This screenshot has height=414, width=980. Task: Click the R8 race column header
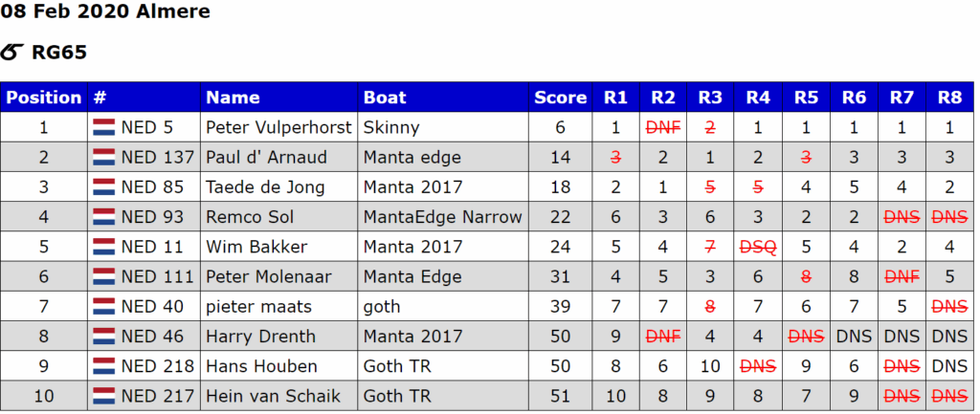pyautogui.click(x=949, y=97)
